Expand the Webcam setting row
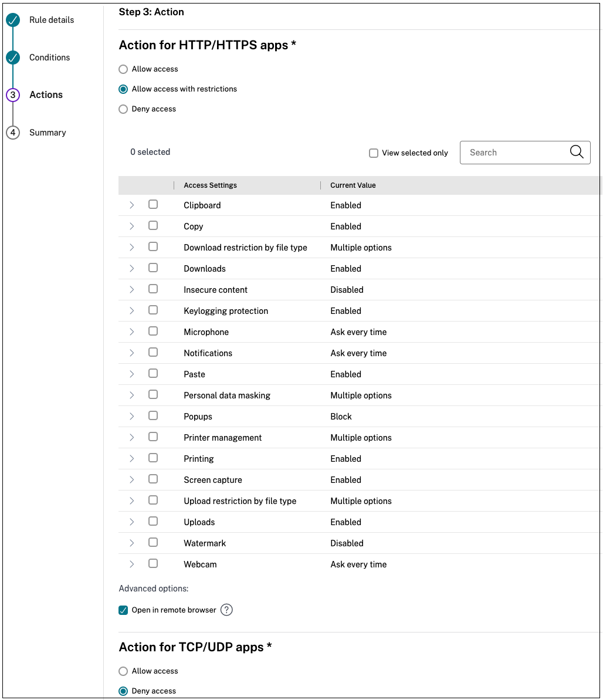Viewport: 603px width, 700px height. click(132, 564)
